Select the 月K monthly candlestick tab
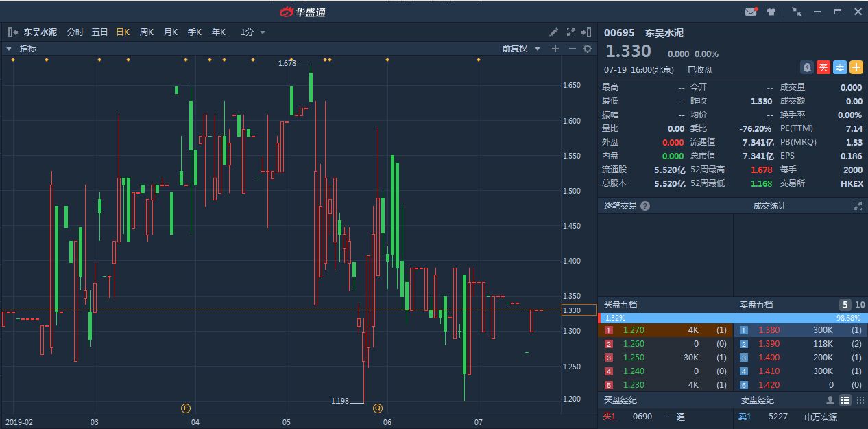Viewport: 868px width, 429px height. point(171,32)
